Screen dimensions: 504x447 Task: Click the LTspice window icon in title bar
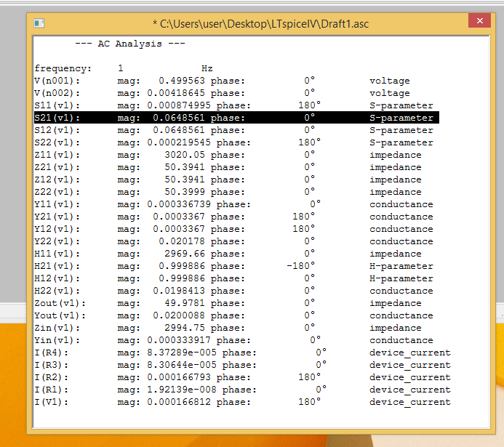[39, 23]
